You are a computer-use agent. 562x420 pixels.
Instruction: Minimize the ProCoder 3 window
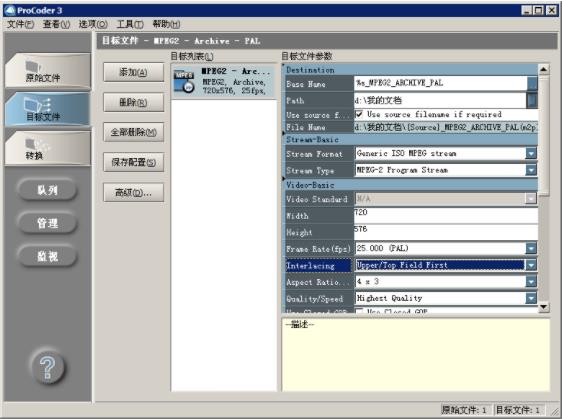[x=526, y=11]
